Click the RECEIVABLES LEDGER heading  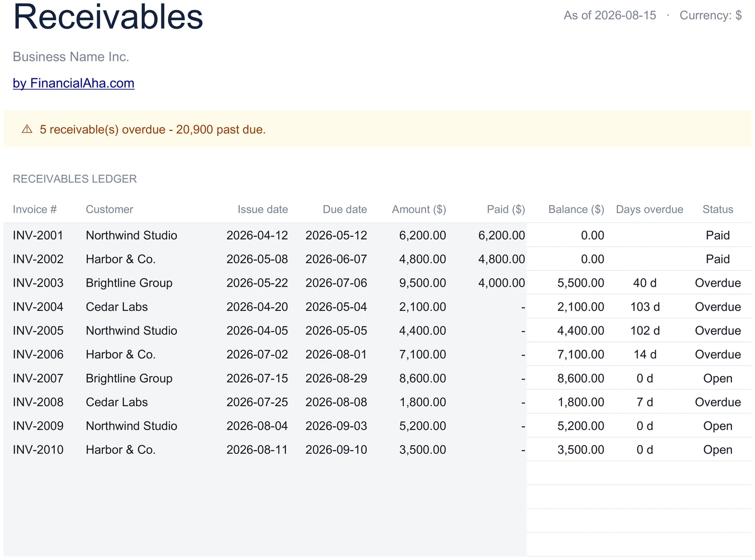(x=75, y=179)
